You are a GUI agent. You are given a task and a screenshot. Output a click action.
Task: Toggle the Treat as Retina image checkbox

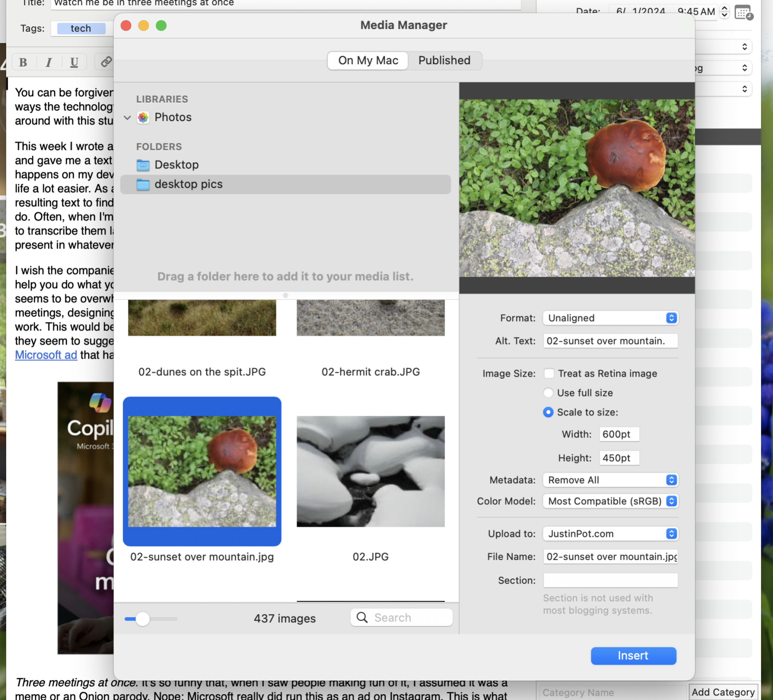[549, 373]
